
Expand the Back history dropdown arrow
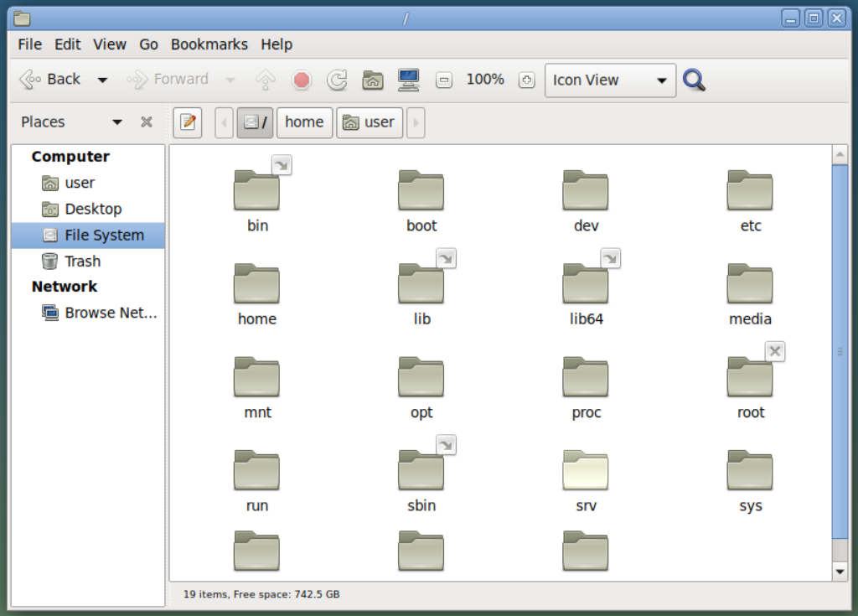102,80
